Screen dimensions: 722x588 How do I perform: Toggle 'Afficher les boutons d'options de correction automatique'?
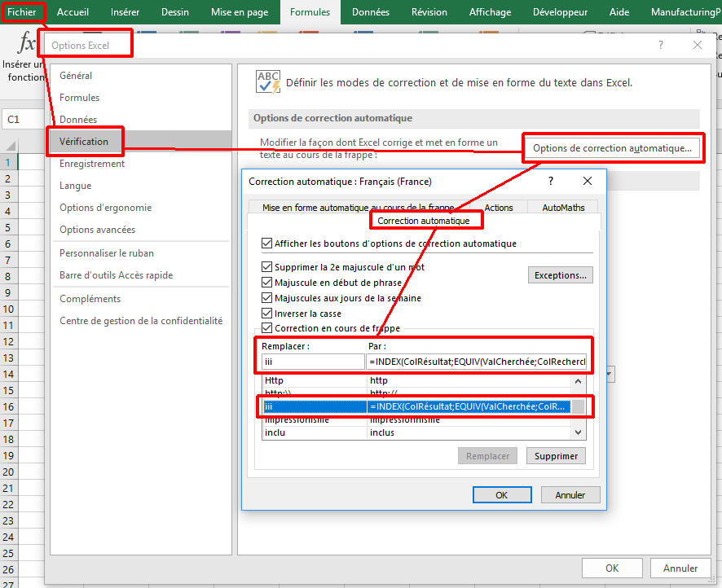[x=266, y=244]
